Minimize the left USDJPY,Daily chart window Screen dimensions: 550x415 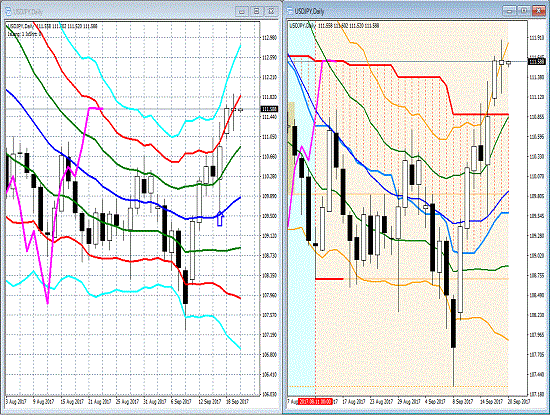coord(242,11)
